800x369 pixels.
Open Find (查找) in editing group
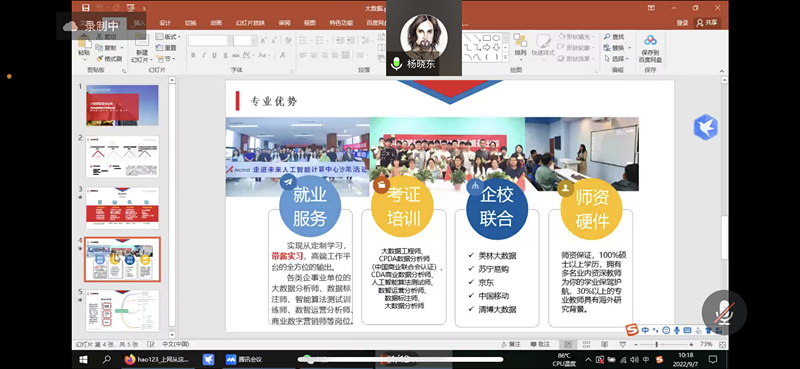point(614,37)
